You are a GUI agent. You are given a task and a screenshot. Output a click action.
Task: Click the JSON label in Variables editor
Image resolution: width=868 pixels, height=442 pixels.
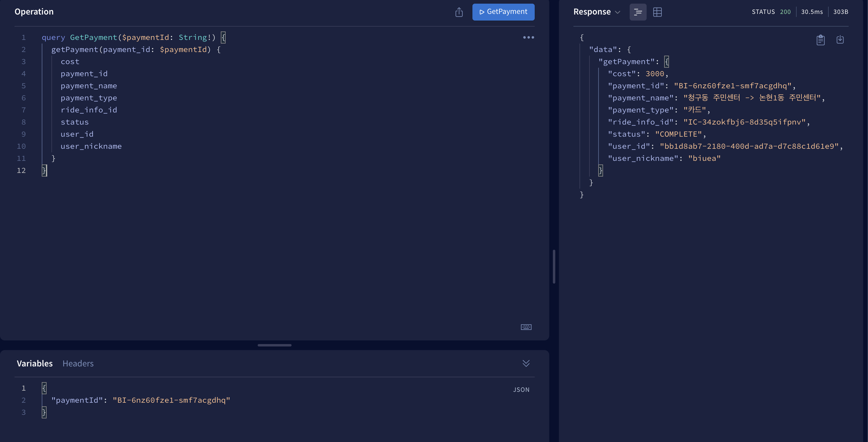(521, 390)
